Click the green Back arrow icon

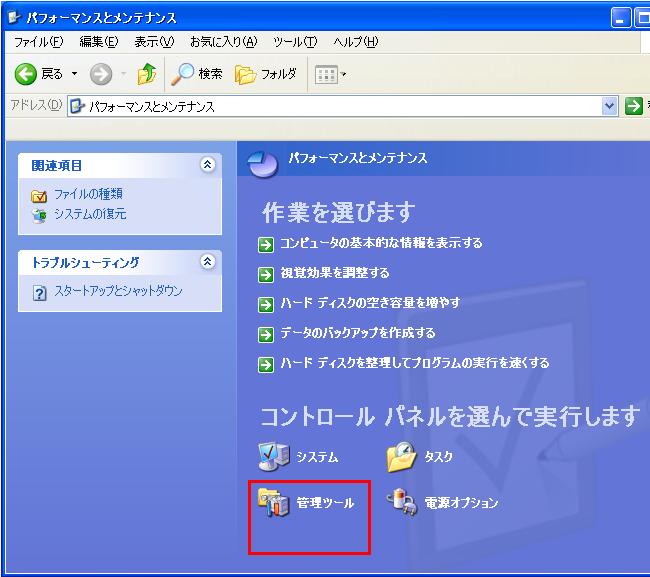[26, 74]
